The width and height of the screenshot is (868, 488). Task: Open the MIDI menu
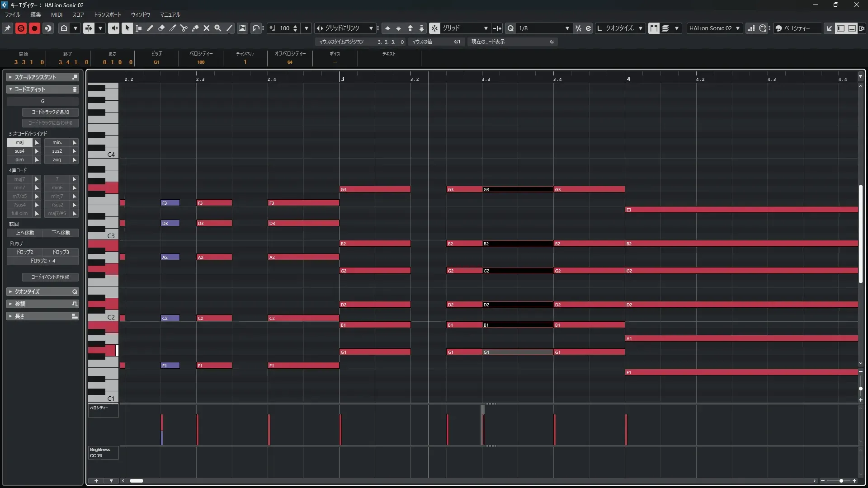(57, 14)
